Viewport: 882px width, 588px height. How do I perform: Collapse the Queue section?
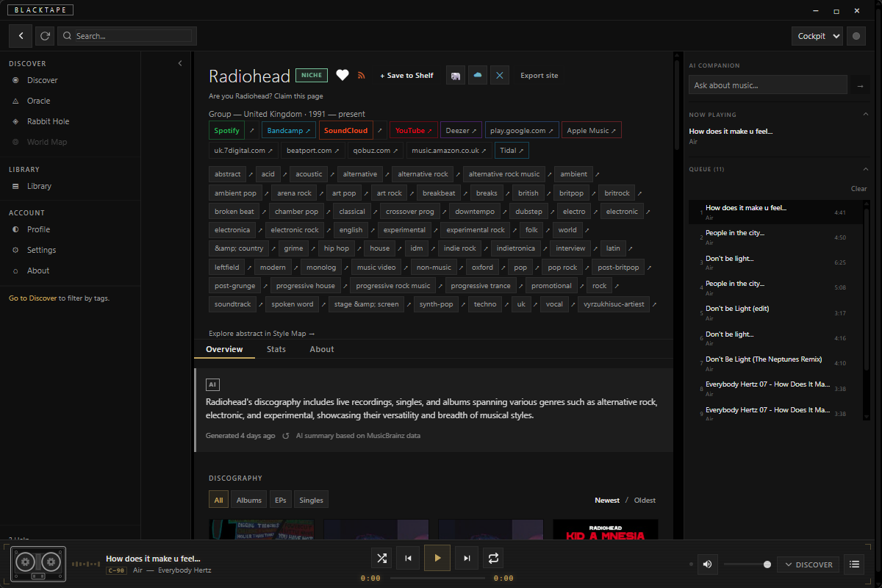click(865, 168)
